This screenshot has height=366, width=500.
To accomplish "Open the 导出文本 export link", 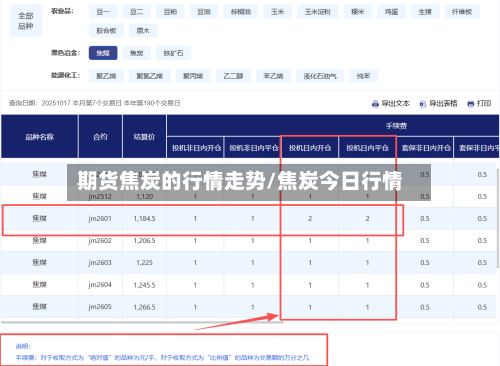I will point(395,104).
